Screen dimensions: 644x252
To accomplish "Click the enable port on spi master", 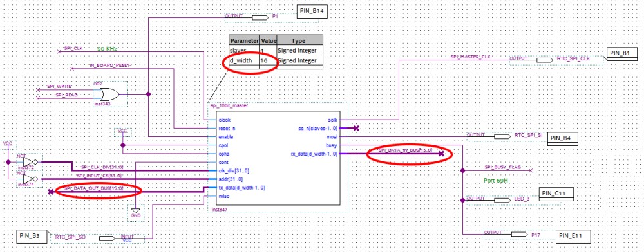I will tap(227, 137).
